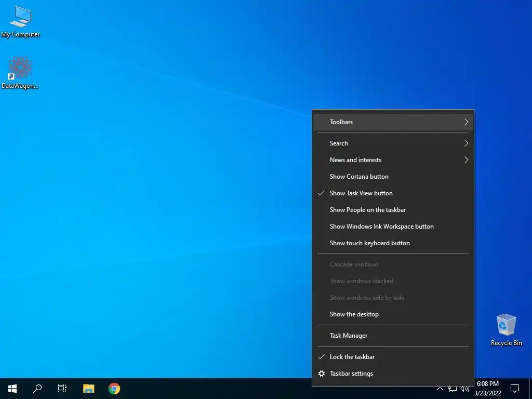This screenshot has height=399, width=532.
Task: Launch File Explorer from the taskbar
Action: pos(88,389)
